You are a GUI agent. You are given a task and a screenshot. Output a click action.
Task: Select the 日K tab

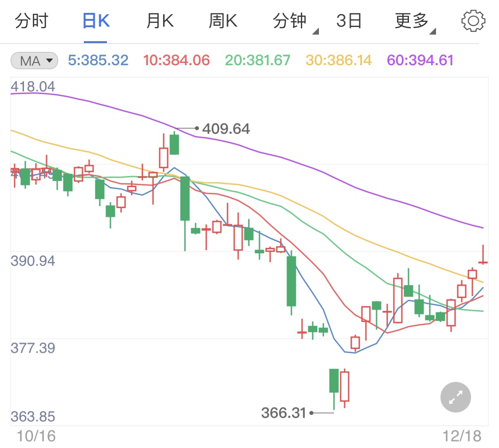pyautogui.click(x=96, y=21)
